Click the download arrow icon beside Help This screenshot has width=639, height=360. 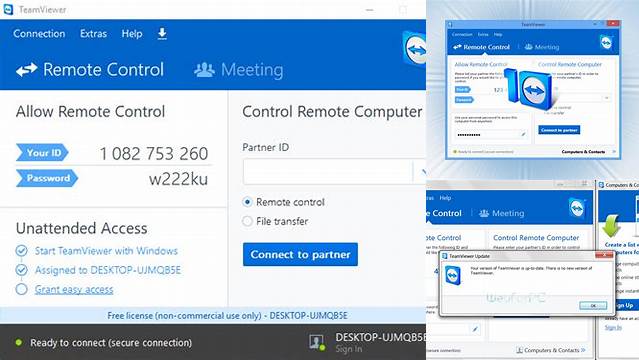pyautogui.click(x=162, y=33)
